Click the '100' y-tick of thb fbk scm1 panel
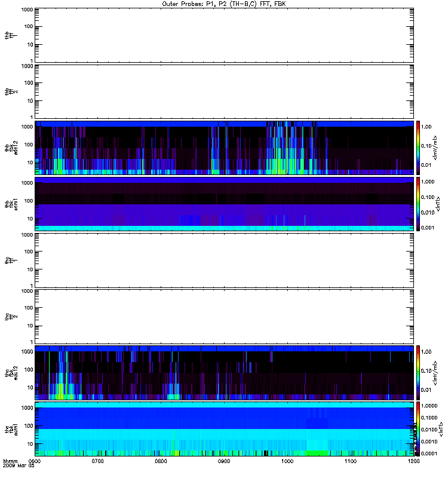The image size is (448, 478). (29, 201)
